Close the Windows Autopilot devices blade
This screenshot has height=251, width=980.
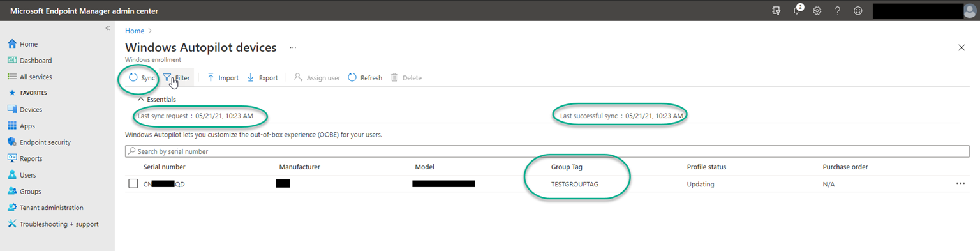[961, 48]
